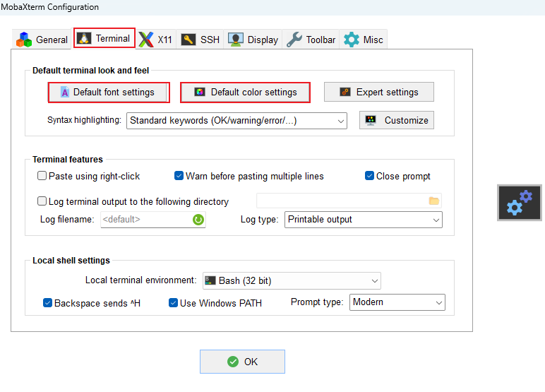The image size is (545, 392).
Task: Click the teal gear Misc icon
Action: tap(352, 40)
